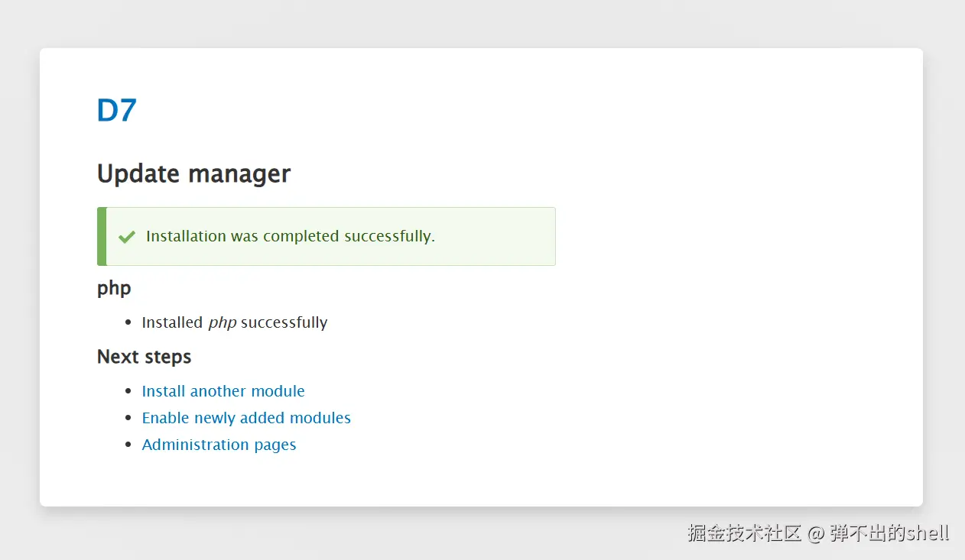This screenshot has width=965, height=560.
Task: Click the 弹不出的shell author name
Action: [x=889, y=532]
